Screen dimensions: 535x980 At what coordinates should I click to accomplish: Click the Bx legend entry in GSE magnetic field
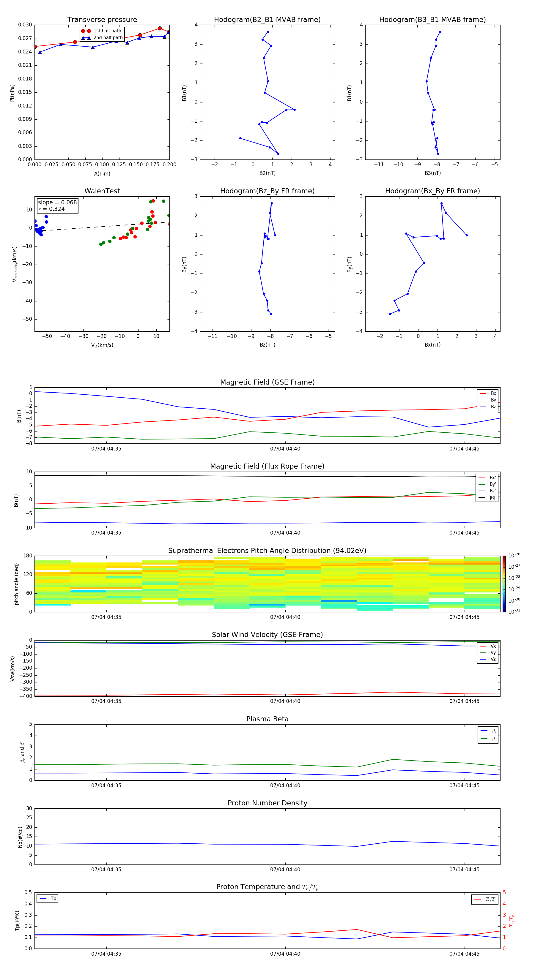488,393
